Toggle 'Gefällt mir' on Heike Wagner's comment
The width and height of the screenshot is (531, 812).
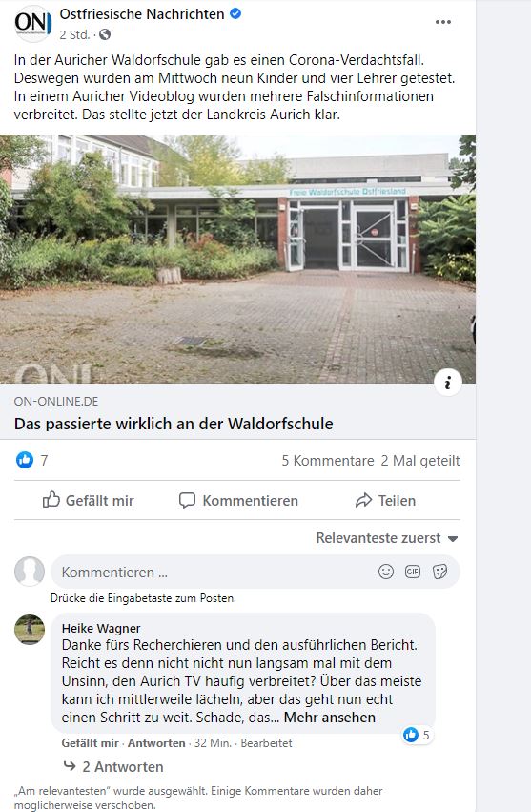[90, 742]
